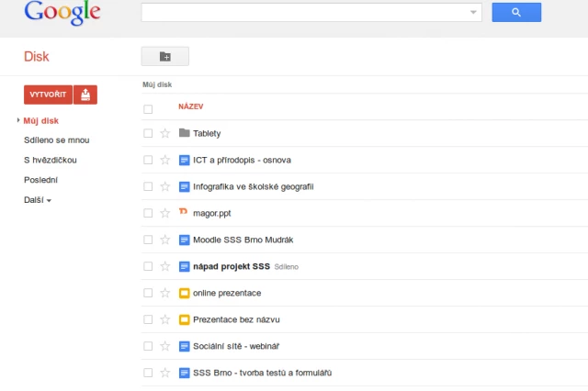Open magor.ppt file name

[212, 214]
